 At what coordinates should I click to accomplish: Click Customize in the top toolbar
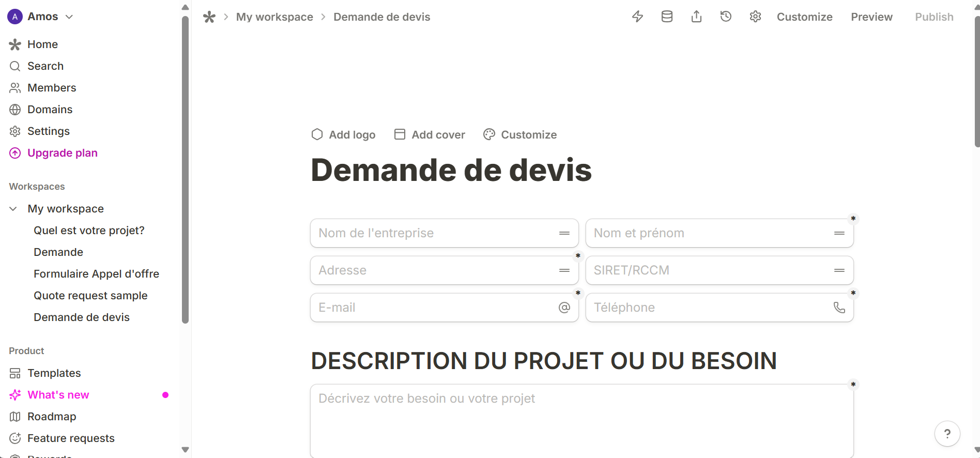pos(805,17)
